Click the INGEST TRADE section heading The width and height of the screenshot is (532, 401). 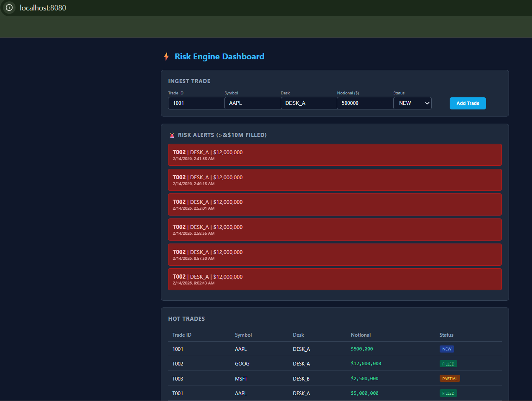(189, 81)
